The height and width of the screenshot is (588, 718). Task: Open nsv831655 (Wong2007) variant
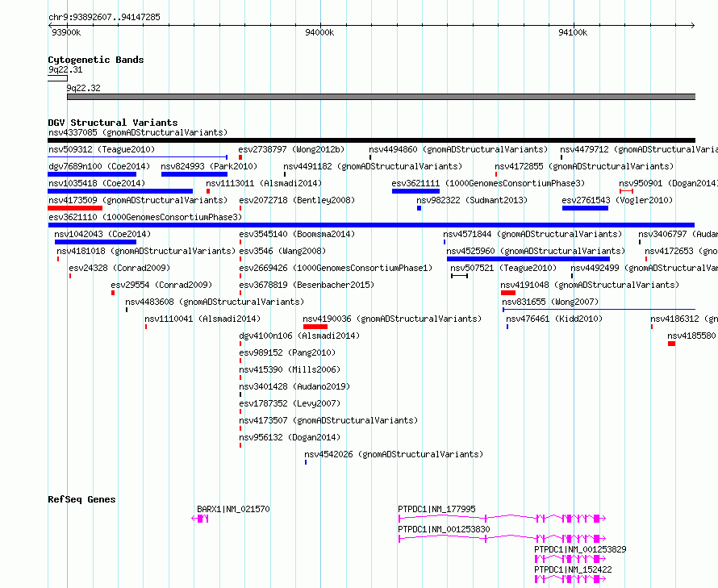(550, 302)
